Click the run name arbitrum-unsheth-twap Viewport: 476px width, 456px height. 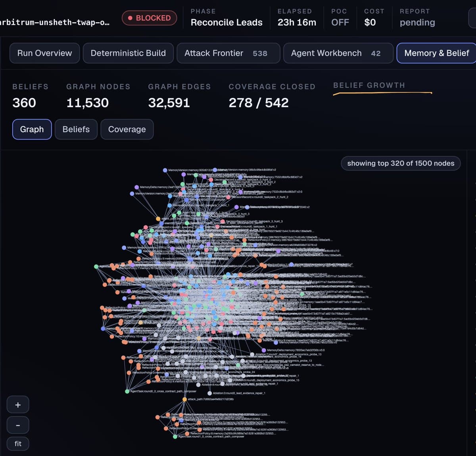(x=55, y=22)
